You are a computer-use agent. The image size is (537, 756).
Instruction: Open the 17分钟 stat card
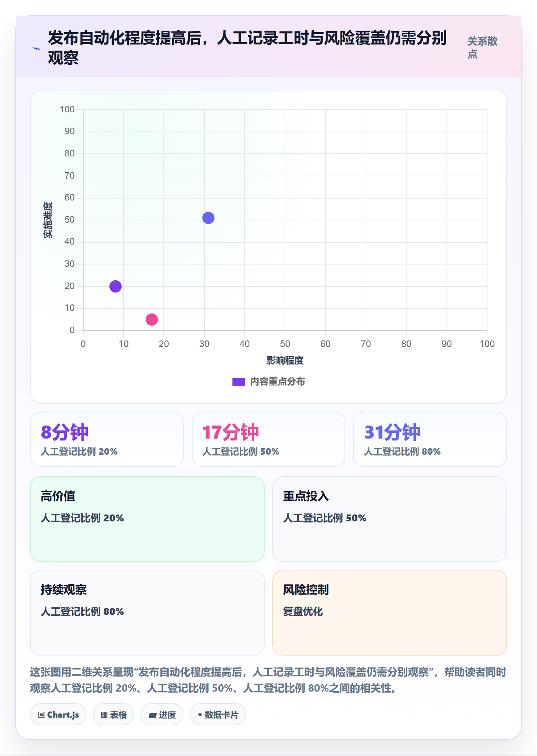point(268,439)
